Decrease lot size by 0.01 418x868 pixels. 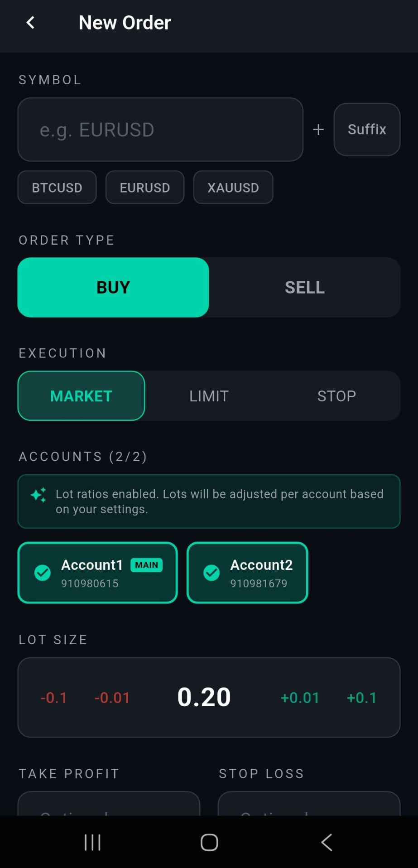click(x=112, y=698)
